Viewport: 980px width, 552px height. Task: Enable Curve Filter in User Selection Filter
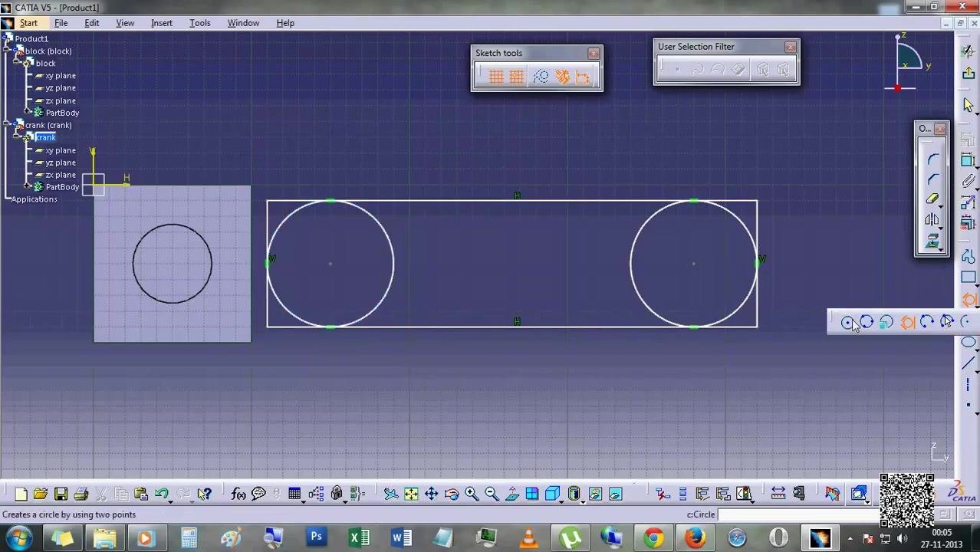click(x=697, y=71)
